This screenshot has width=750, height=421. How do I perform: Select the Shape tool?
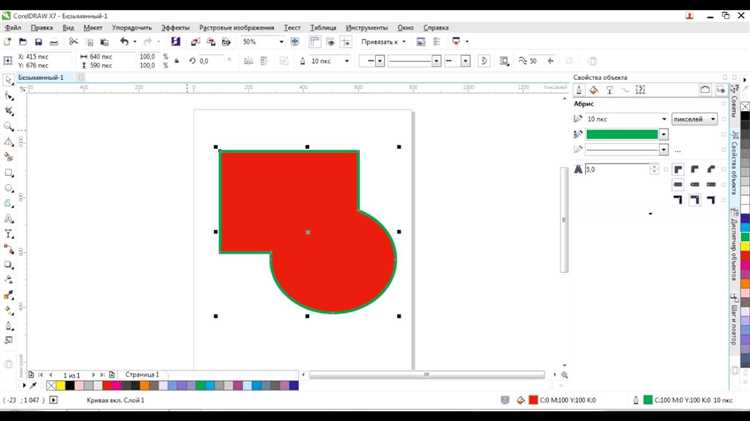click(9, 96)
